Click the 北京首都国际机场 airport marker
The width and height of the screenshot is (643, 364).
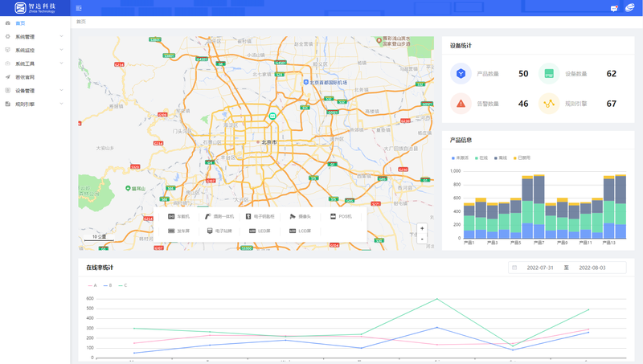305,83
